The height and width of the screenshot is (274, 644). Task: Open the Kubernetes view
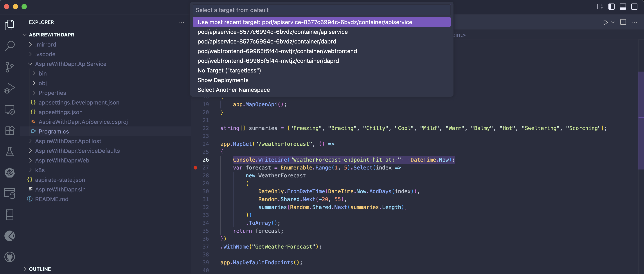[10, 173]
